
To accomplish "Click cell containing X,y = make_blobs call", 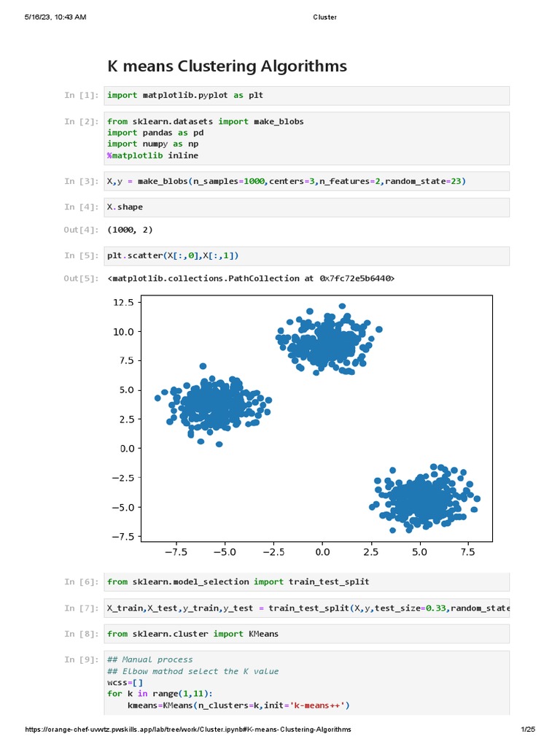I will pos(307,181).
